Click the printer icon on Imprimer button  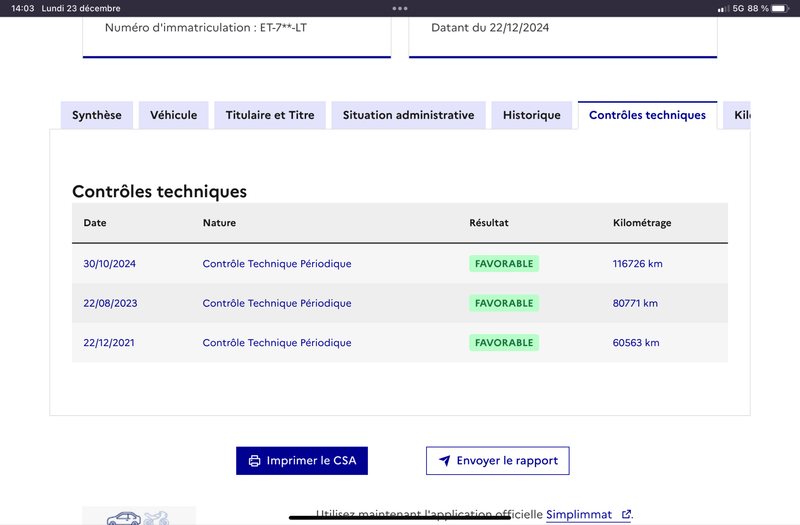coord(254,461)
